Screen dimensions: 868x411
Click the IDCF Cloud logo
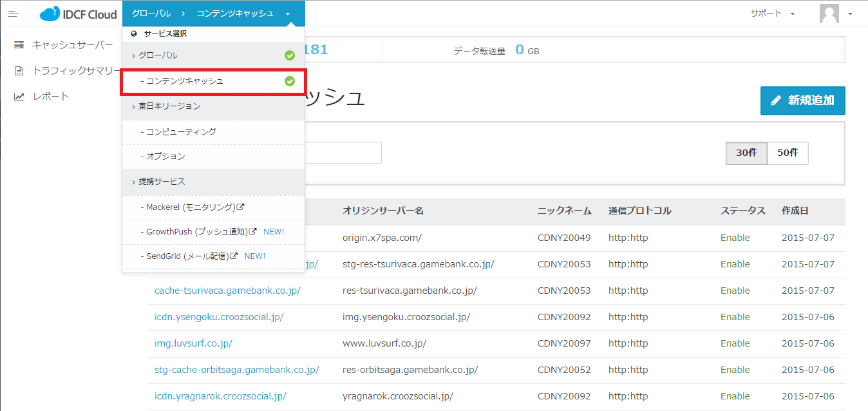click(78, 14)
